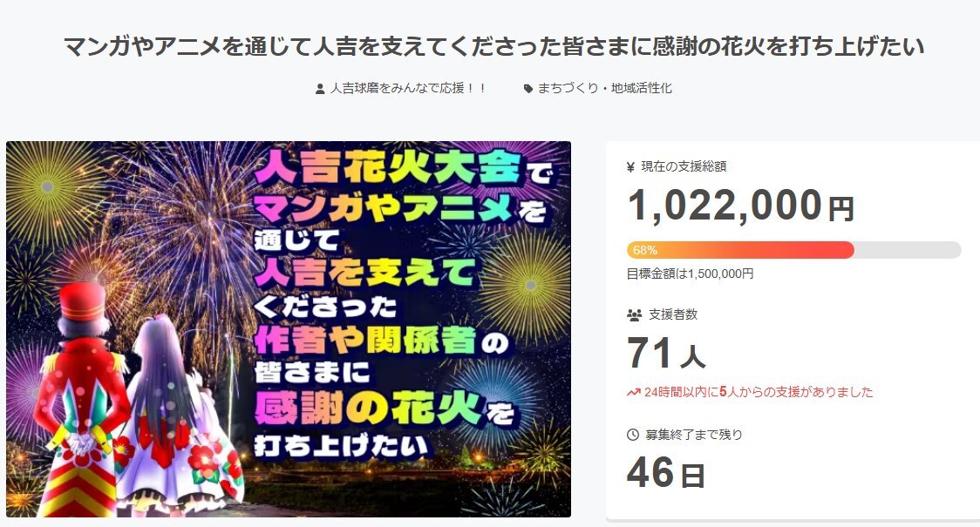
Task: Click the yen icon next to 現在の支援総額
Action: [x=630, y=166]
